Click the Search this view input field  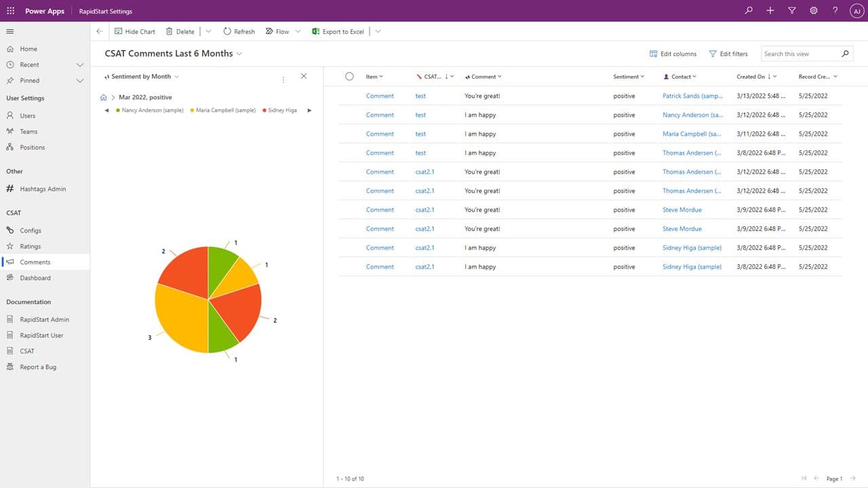[800, 54]
